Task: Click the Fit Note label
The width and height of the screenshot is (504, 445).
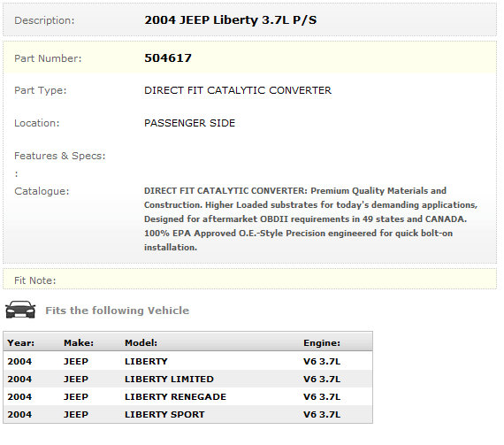Action: 35,280
